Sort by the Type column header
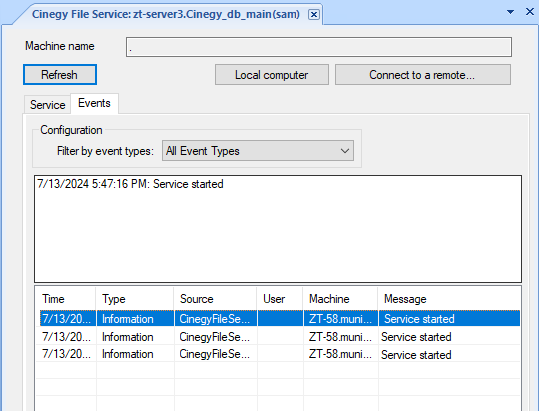 [x=135, y=299]
